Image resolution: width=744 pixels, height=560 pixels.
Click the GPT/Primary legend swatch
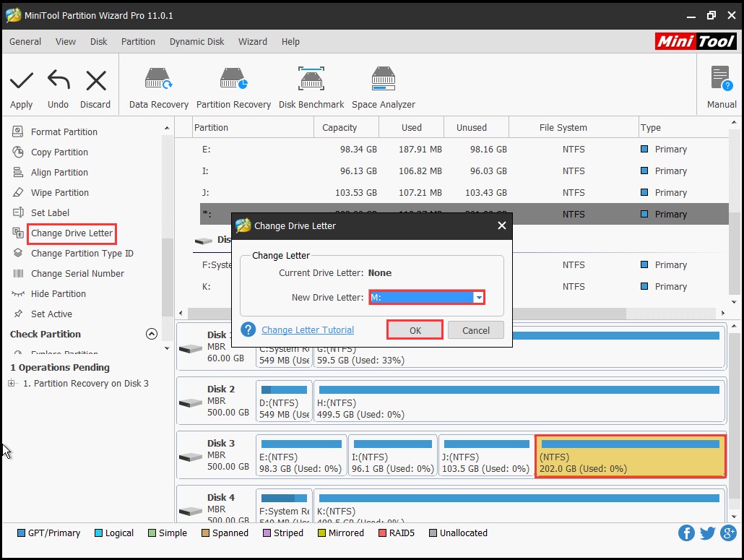(x=21, y=533)
